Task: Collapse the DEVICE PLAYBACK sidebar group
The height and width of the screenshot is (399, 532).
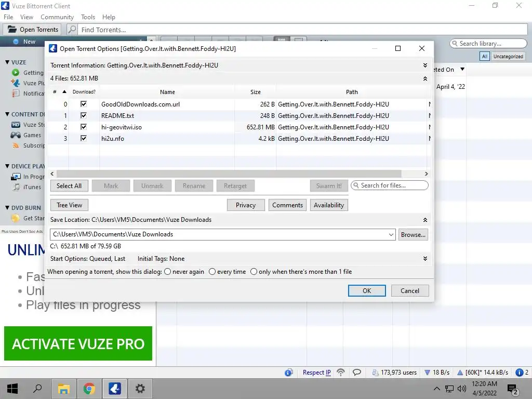Action: (x=7, y=166)
